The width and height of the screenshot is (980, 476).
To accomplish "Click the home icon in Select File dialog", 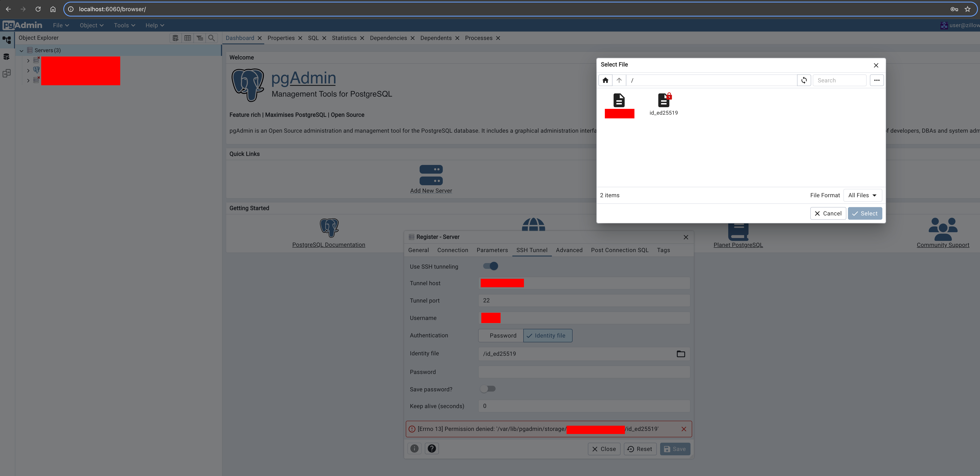I will [x=605, y=80].
